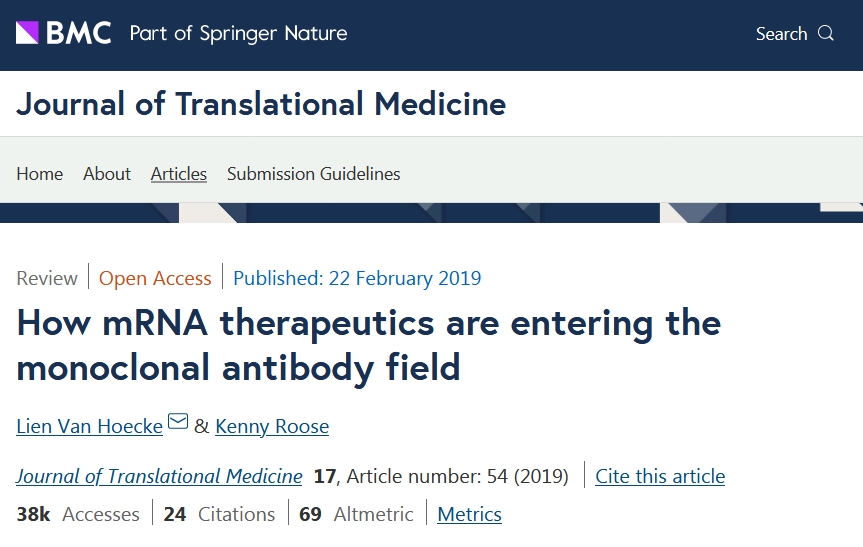
Task: Click the Journal of Translational Medicine heading
Action: click(261, 104)
